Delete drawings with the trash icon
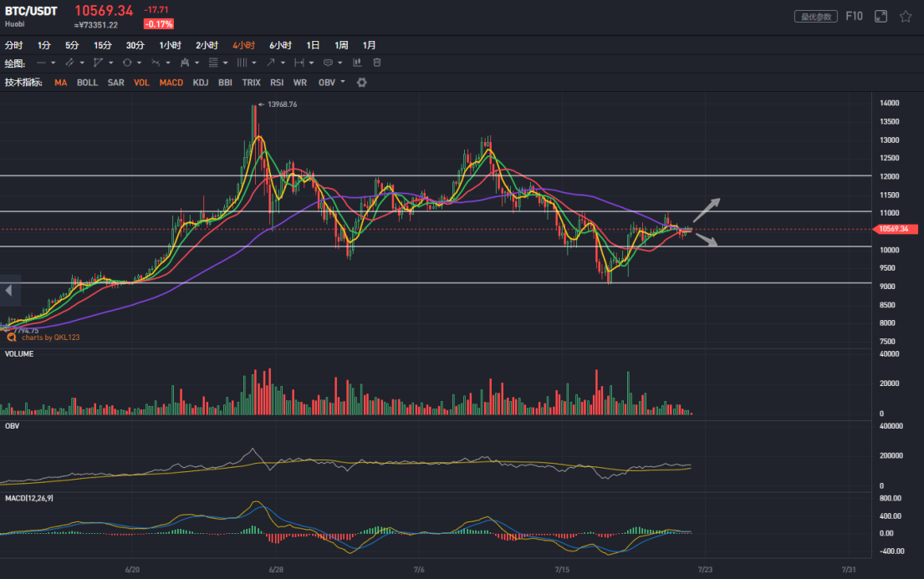The image size is (924, 579). (377, 63)
